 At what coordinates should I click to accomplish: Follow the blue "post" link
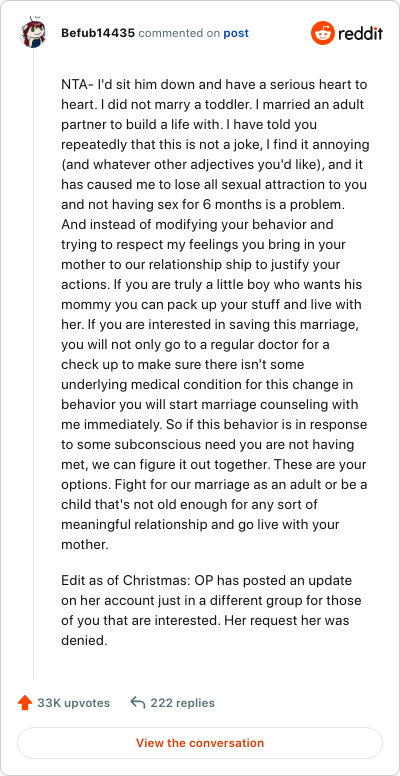[x=236, y=34]
